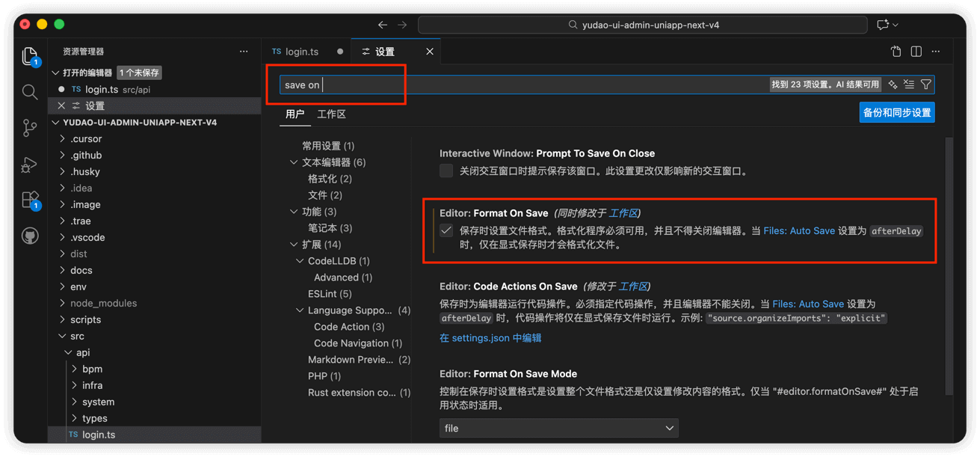
Task: Select the Search icon in Activity Bar
Action: click(29, 91)
